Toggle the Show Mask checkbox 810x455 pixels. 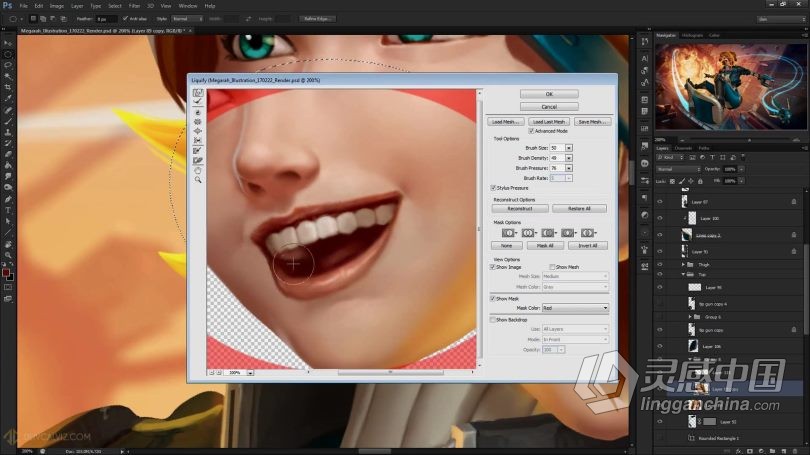click(x=492, y=299)
